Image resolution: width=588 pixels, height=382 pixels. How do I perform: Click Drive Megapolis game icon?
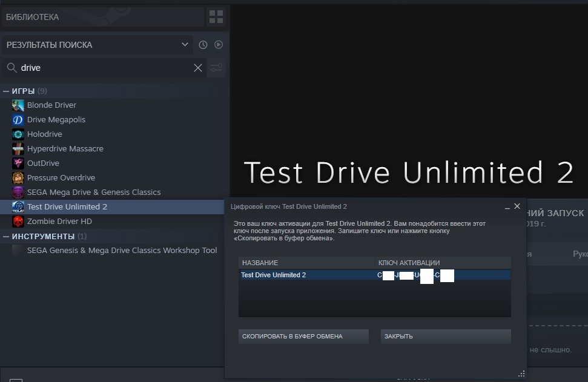click(18, 120)
